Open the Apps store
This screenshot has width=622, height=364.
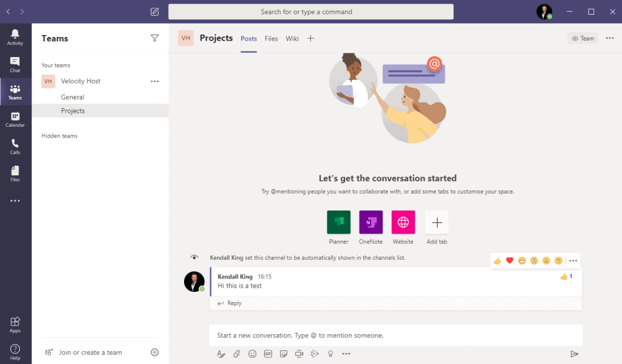[15, 325]
